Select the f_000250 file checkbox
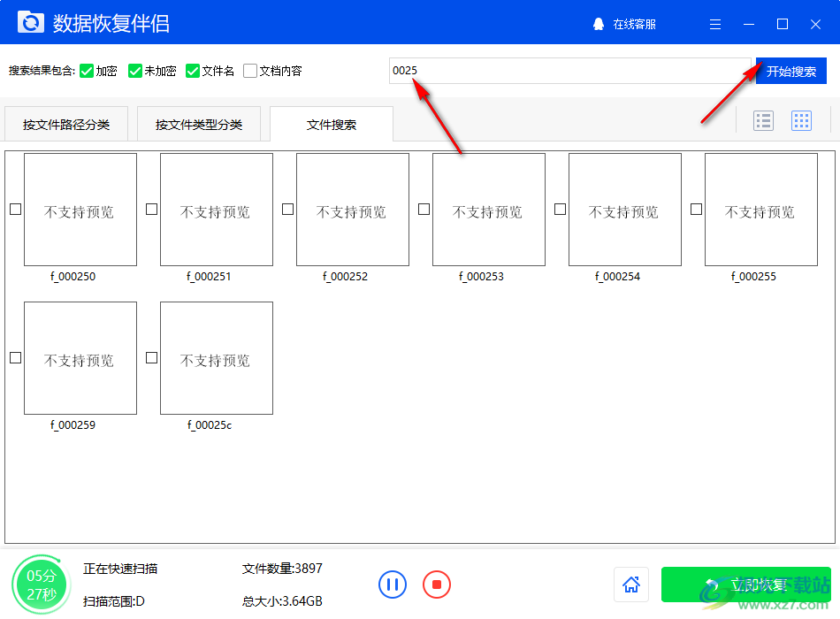 tap(15, 209)
